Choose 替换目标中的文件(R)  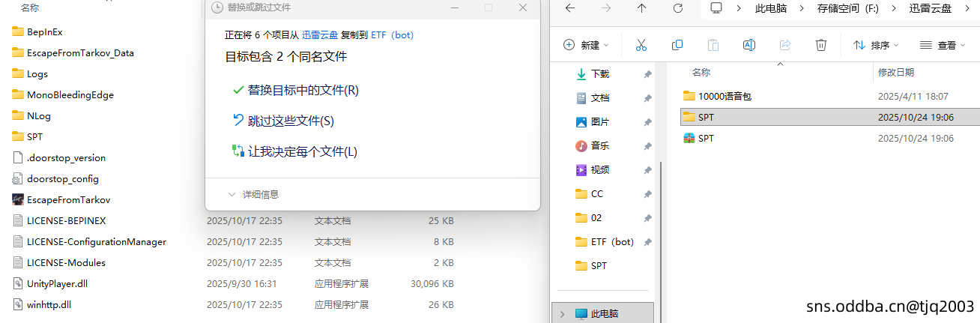point(303,90)
